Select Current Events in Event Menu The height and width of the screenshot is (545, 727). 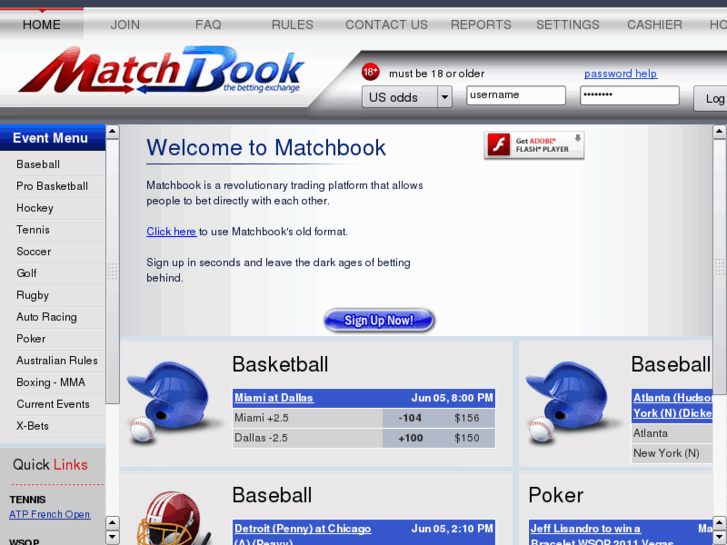point(53,404)
